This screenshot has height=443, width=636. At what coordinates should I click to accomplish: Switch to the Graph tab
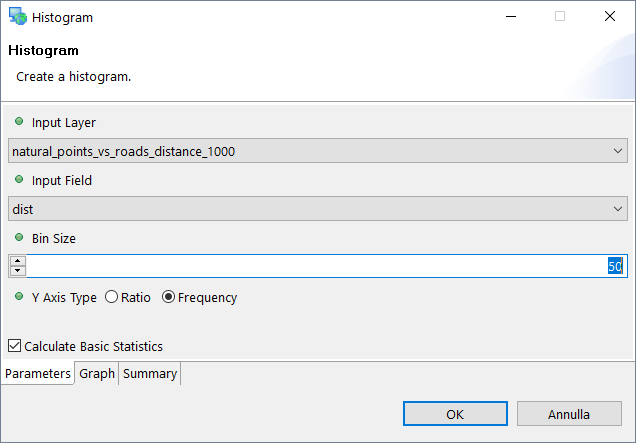pyautogui.click(x=97, y=374)
